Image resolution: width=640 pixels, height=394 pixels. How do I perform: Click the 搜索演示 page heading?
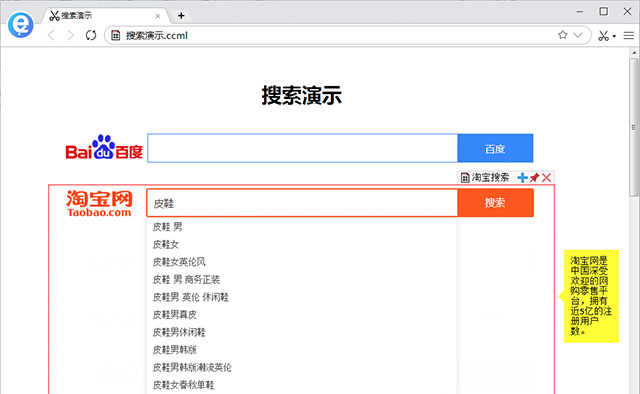[x=302, y=96]
